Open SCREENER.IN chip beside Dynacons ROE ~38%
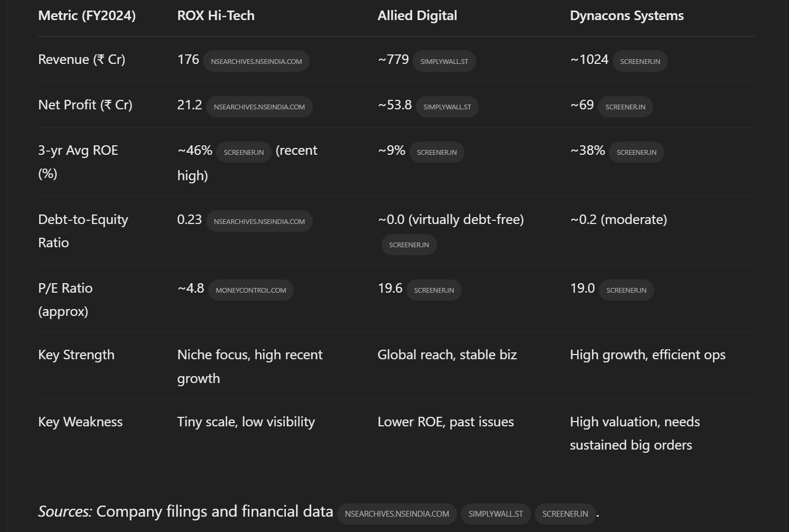 (x=636, y=152)
